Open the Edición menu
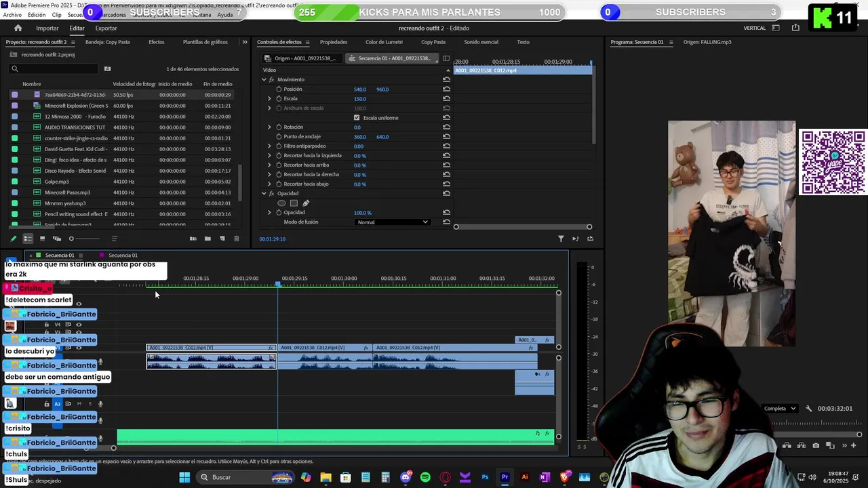This screenshot has height=488, width=868. coord(37,14)
